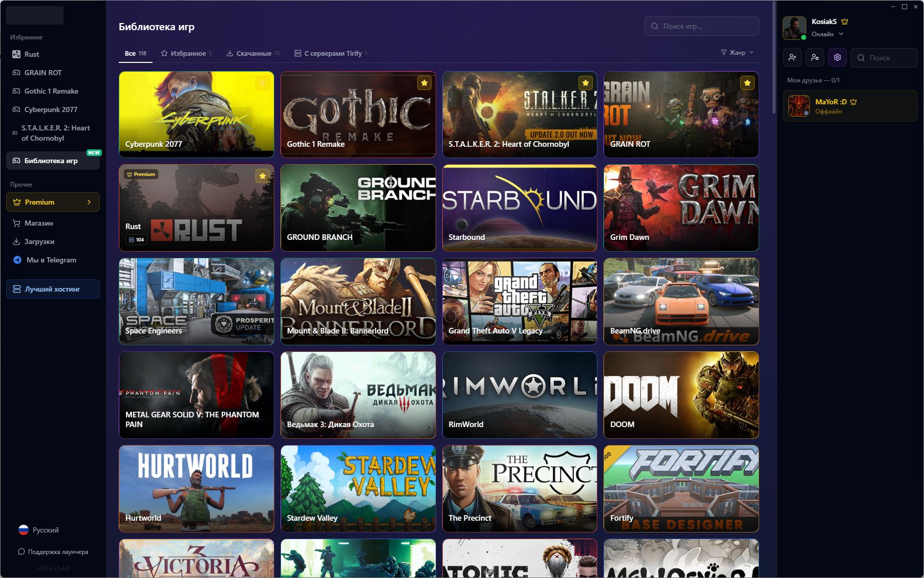Expand the Онлайн status dropdown

(827, 34)
